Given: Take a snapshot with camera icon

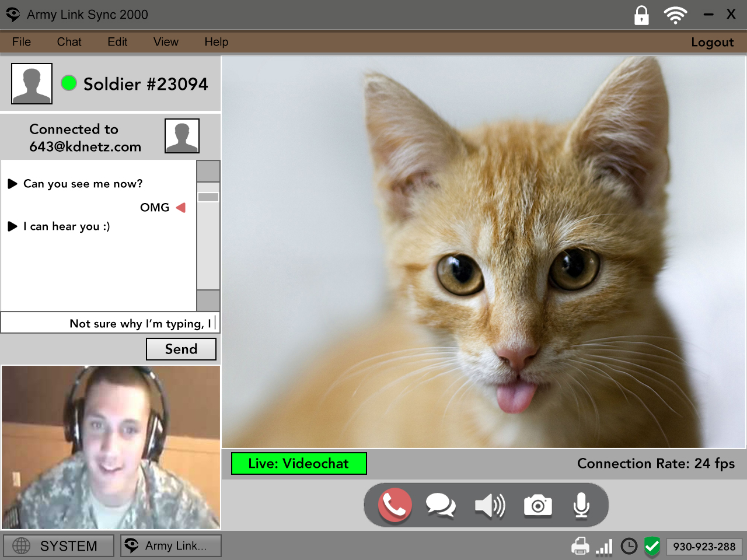Looking at the screenshot, I should 537,505.
